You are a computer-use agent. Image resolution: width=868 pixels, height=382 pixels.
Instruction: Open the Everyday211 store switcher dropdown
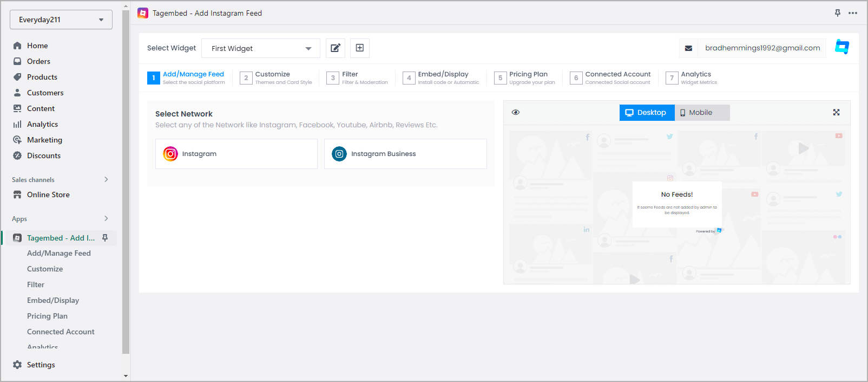pyautogui.click(x=61, y=20)
